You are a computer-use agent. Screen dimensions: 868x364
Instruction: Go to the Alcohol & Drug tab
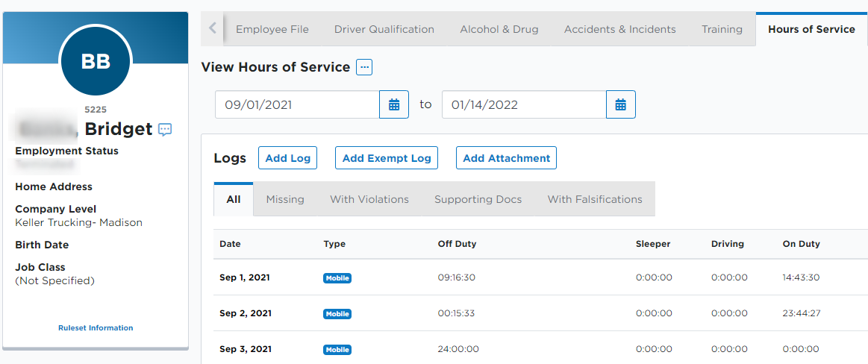coord(499,29)
